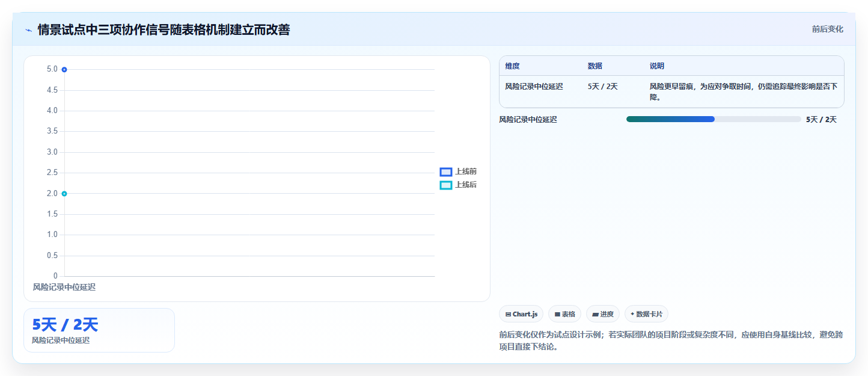Select the 进度 tag chip

pyautogui.click(x=603, y=314)
